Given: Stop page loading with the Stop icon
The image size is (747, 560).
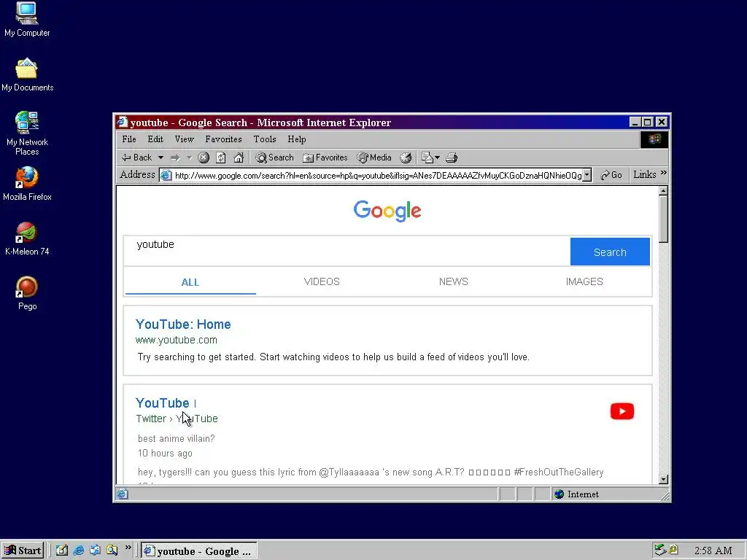Looking at the screenshot, I should point(204,157).
